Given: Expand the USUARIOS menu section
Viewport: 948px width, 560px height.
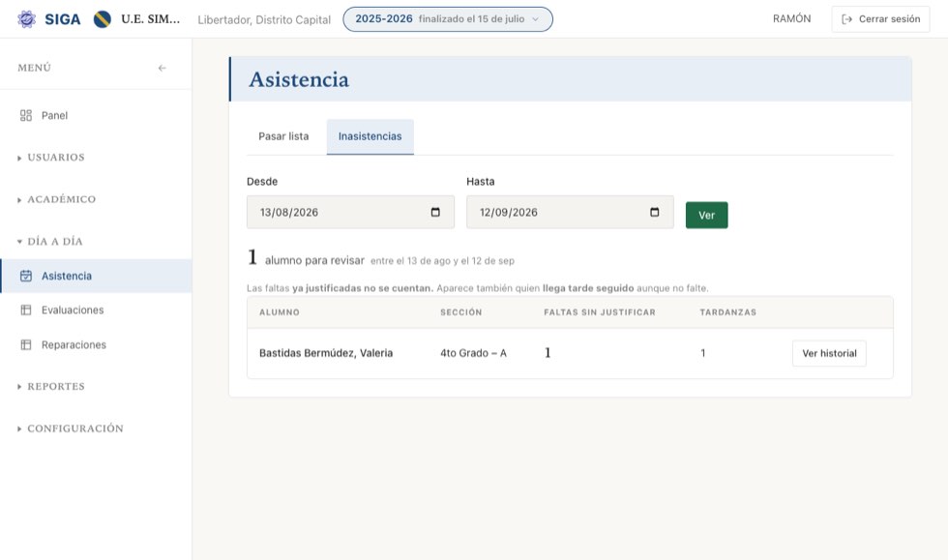Looking at the screenshot, I should tap(51, 158).
